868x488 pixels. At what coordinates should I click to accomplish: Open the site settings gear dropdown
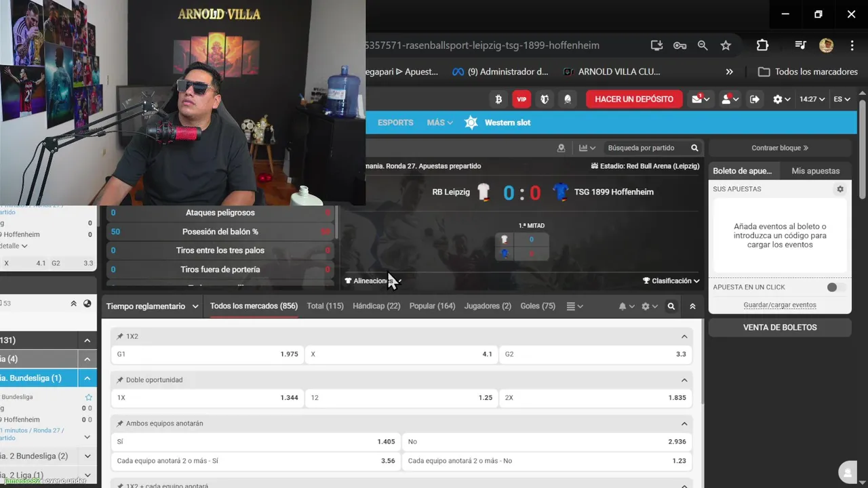(x=782, y=99)
